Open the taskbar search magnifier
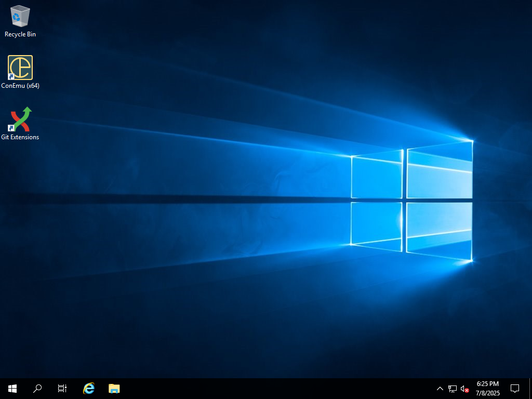The height and width of the screenshot is (399, 532). (37, 389)
